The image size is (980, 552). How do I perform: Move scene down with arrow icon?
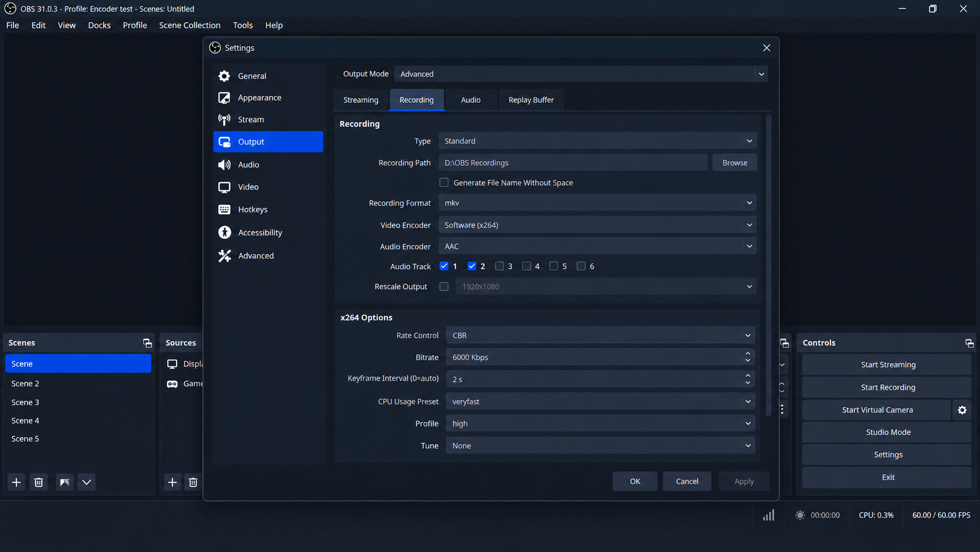pos(87,482)
